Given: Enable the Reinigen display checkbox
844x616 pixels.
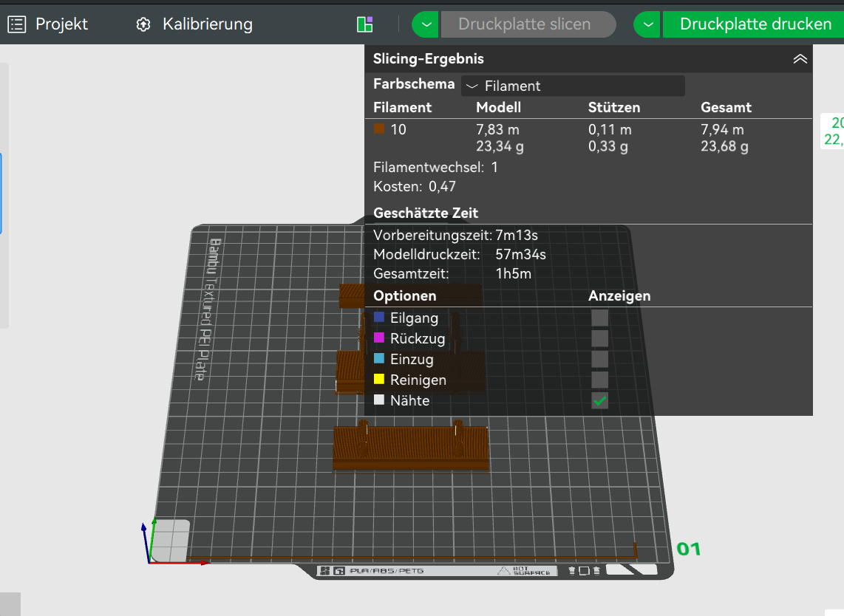Looking at the screenshot, I should tap(599, 380).
